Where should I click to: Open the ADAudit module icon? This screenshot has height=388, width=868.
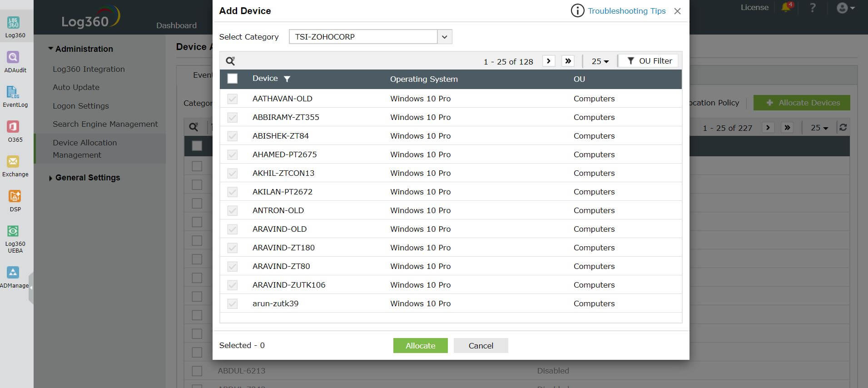[x=13, y=57]
